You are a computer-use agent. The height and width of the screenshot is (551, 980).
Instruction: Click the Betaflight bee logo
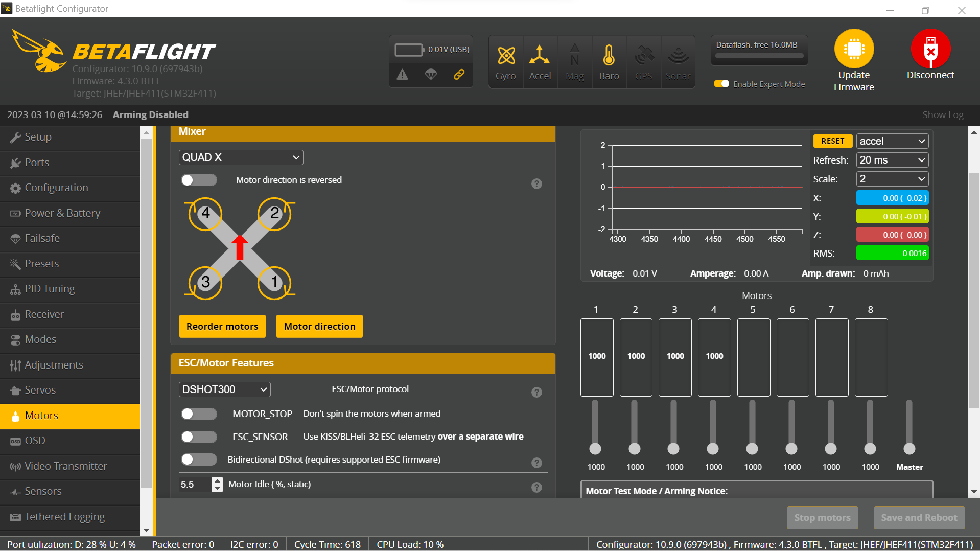pos(39,51)
